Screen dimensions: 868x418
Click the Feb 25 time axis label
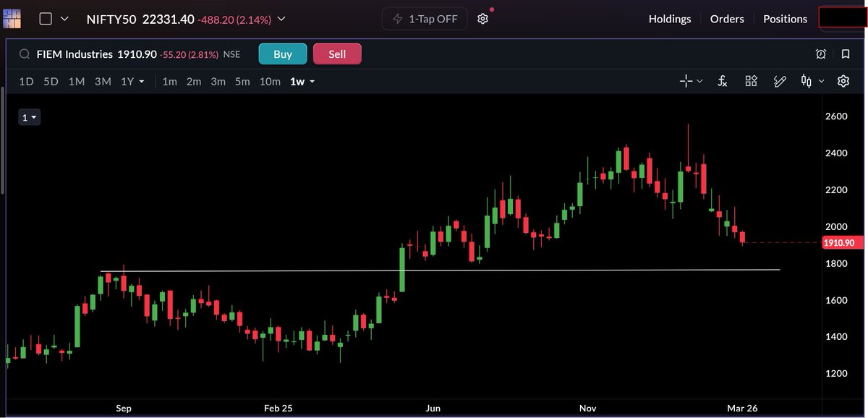click(x=278, y=409)
